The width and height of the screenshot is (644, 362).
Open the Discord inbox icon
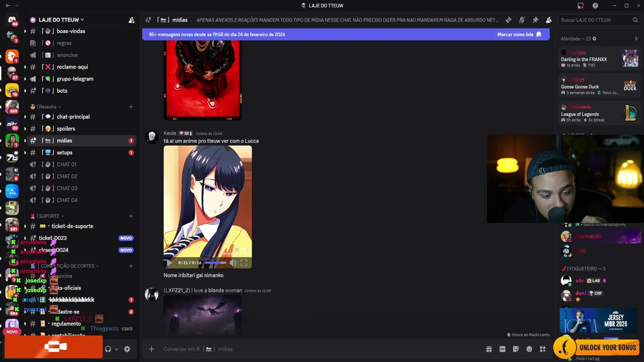(x=581, y=6)
